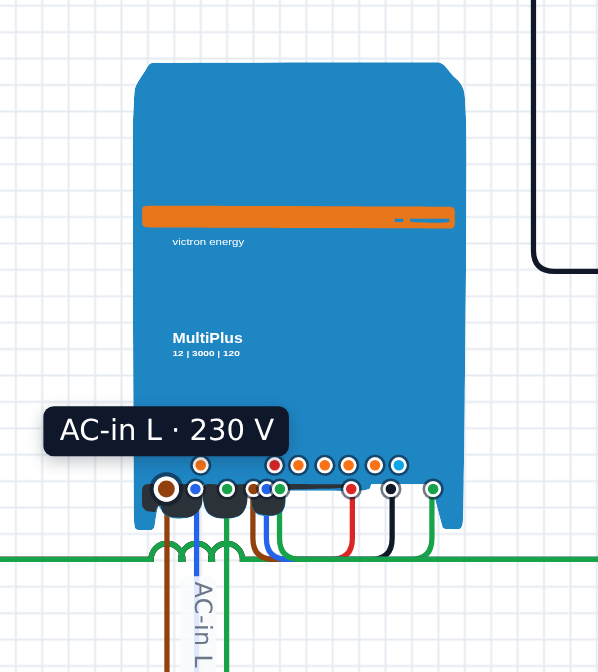
Task: Click orange terminal directly left of light blue terminal
Action: click(x=375, y=465)
